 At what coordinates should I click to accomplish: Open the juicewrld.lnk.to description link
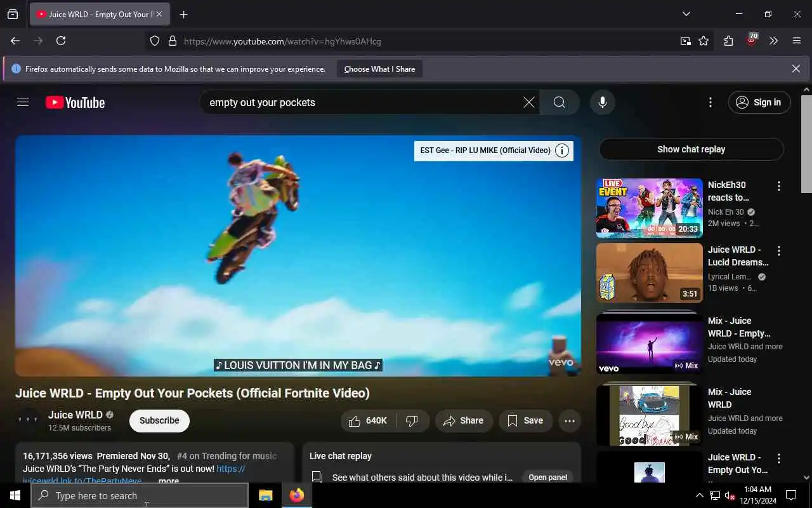[134, 475]
